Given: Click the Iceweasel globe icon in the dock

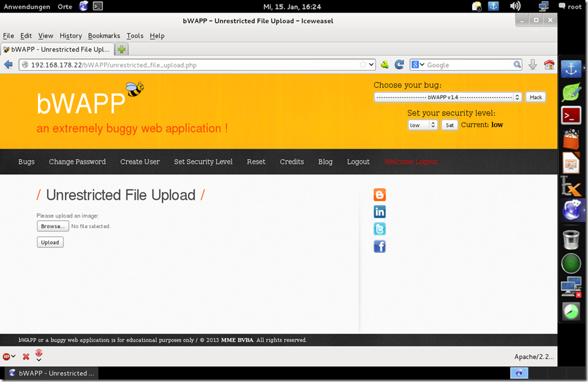Looking at the screenshot, I should [x=571, y=210].
